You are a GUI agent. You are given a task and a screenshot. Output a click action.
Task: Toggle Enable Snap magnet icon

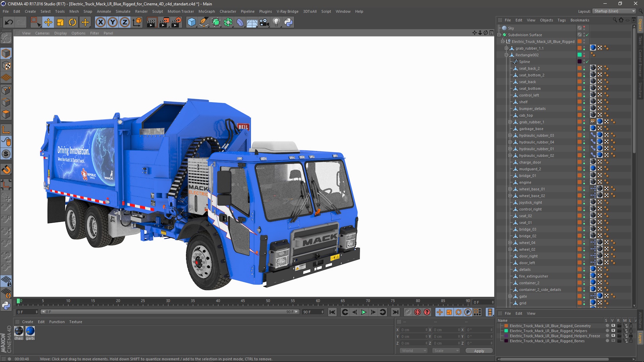tap(6, 170)
